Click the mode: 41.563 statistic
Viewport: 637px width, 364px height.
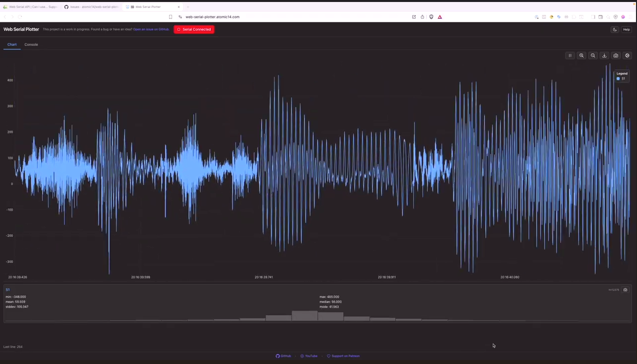coord(329,307)
